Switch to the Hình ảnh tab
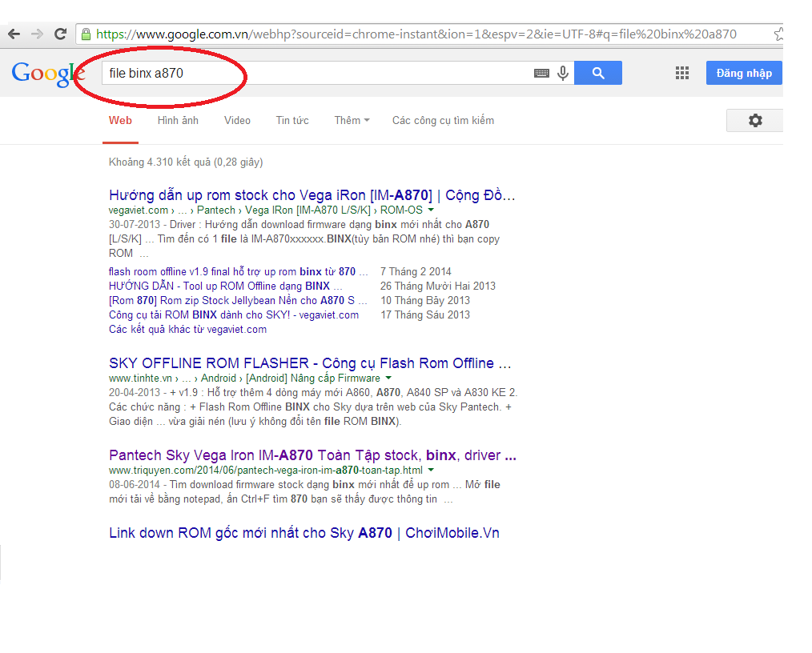Image resolution: width=812 pixels, height=653 pixels. (x=178, y=121)
